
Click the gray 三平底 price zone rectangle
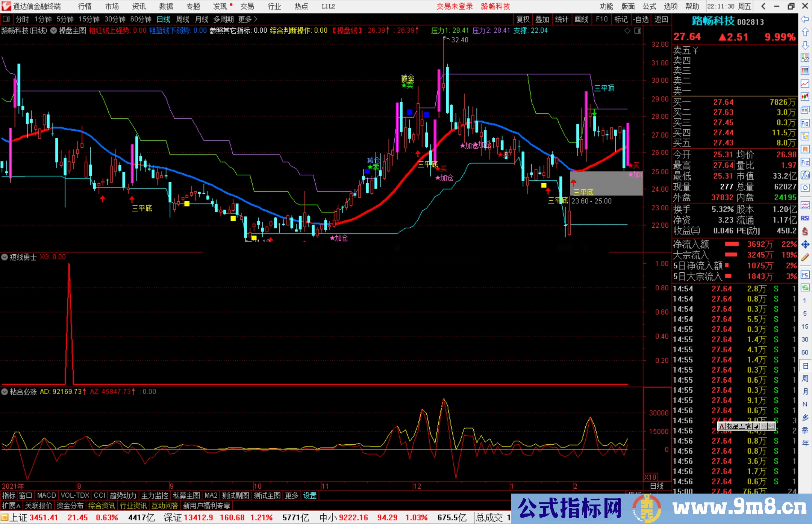tap(606, 183)
